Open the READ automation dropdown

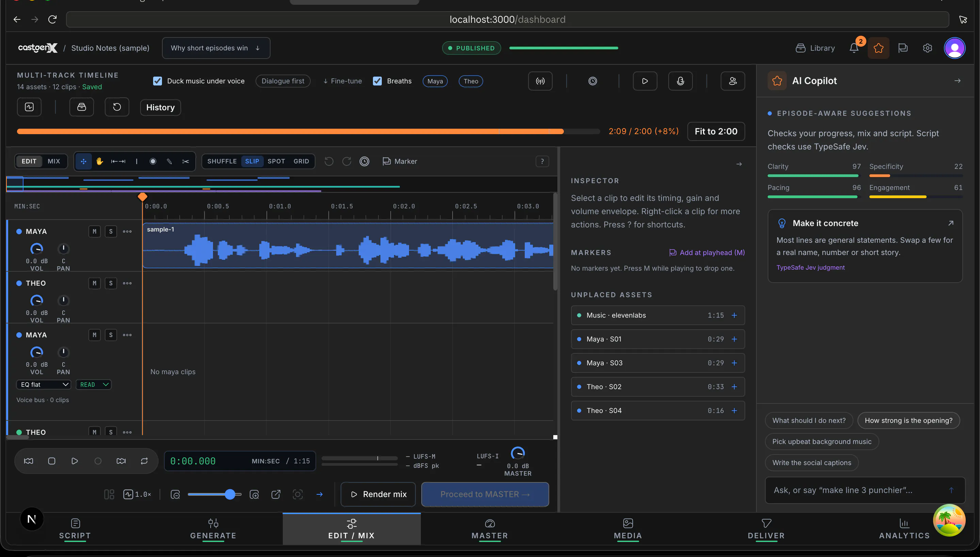(x=94, y=384)
